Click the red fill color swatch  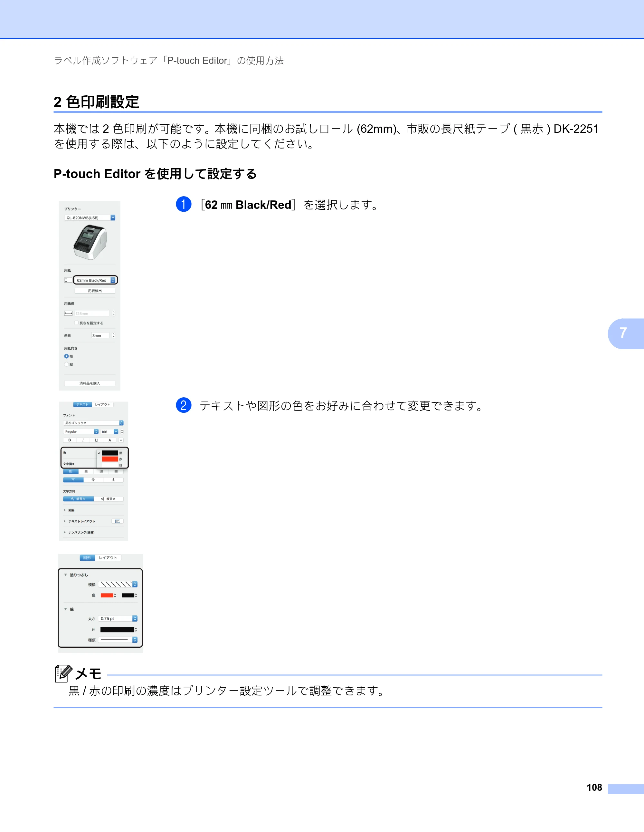pos(107,595)
